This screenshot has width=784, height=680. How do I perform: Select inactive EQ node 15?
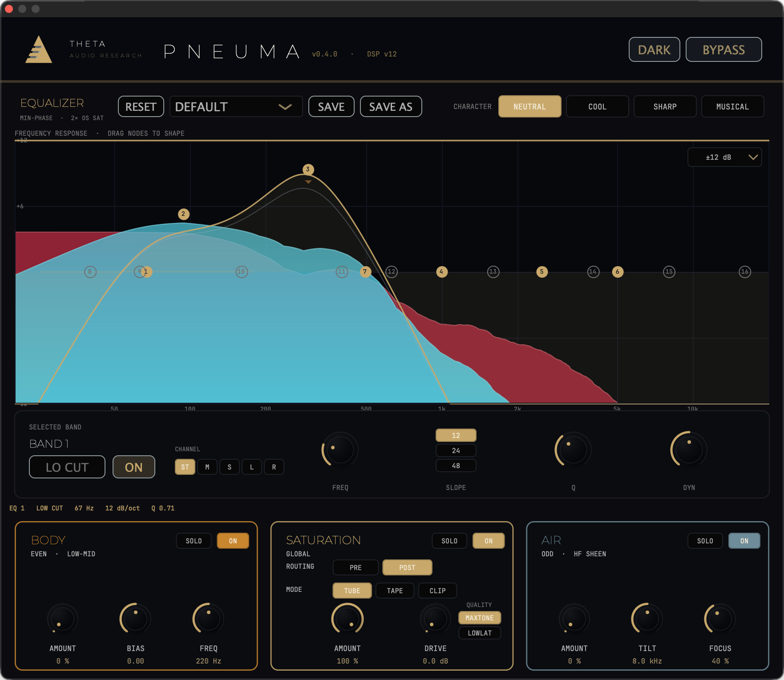click(669, 272)
